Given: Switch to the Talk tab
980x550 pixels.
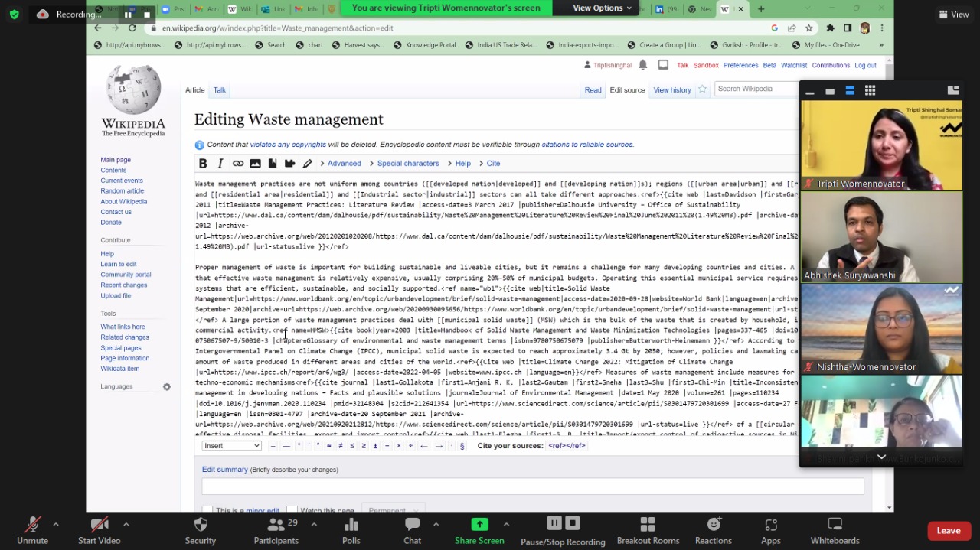Looking at the screenshot, I should pyautogui.click(x=220, y=90).
